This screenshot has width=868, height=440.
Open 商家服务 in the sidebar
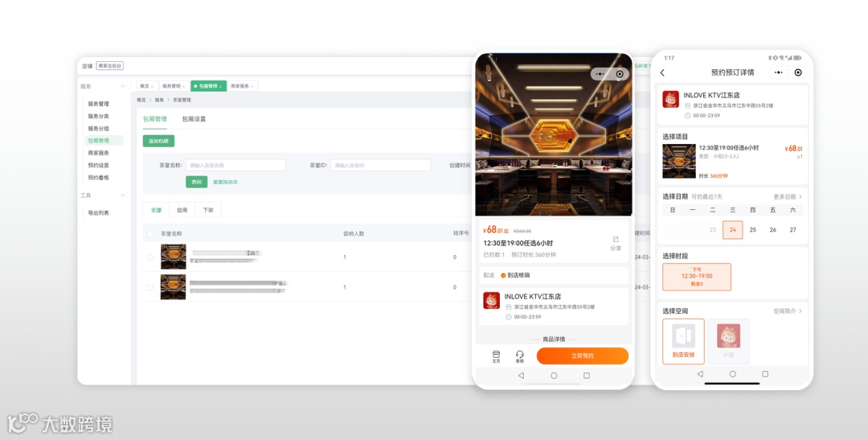pyautogui.click(x=99, y=153)
